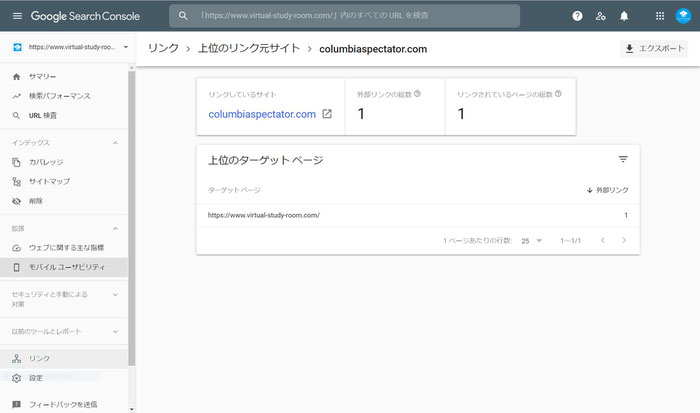Image resolution: width=700 pixels, height=413 pixels.
Task: Go to next page arrow in table
Action: tap(624, 240)
